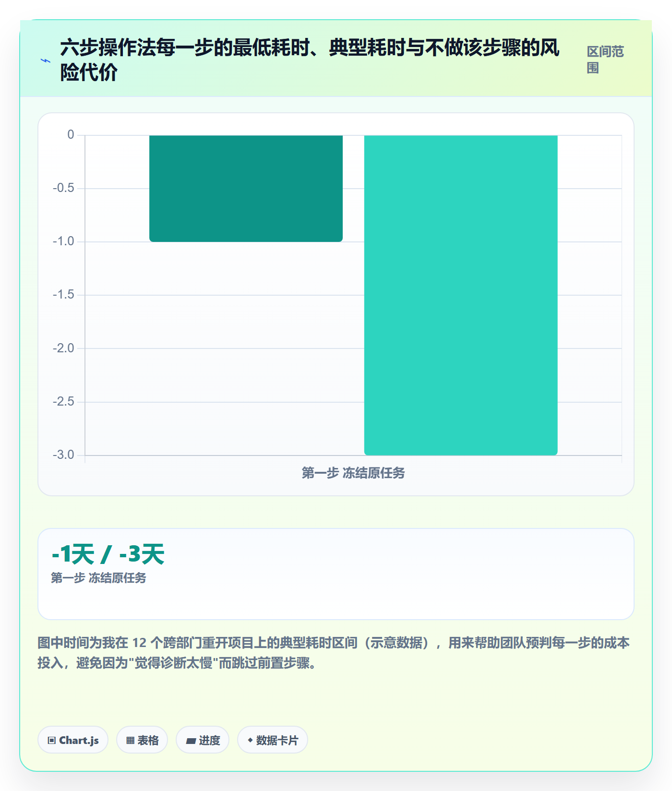Click the dark teal -1.0 bar

point(246,188)
